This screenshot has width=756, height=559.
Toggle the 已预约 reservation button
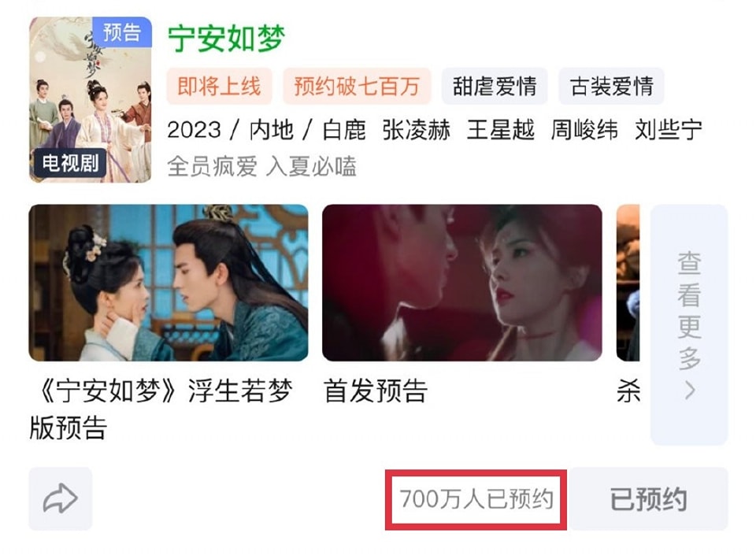coord(648,498)
